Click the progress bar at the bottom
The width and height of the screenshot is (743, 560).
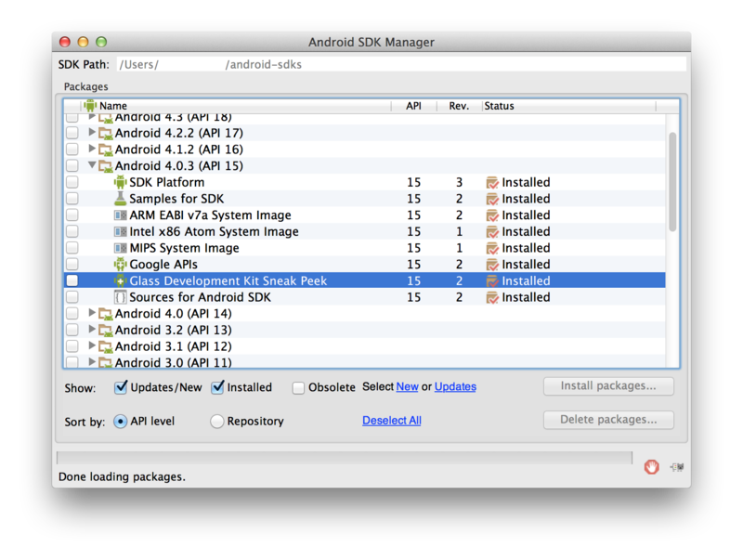pyautogui.click(x=344, y=458)
